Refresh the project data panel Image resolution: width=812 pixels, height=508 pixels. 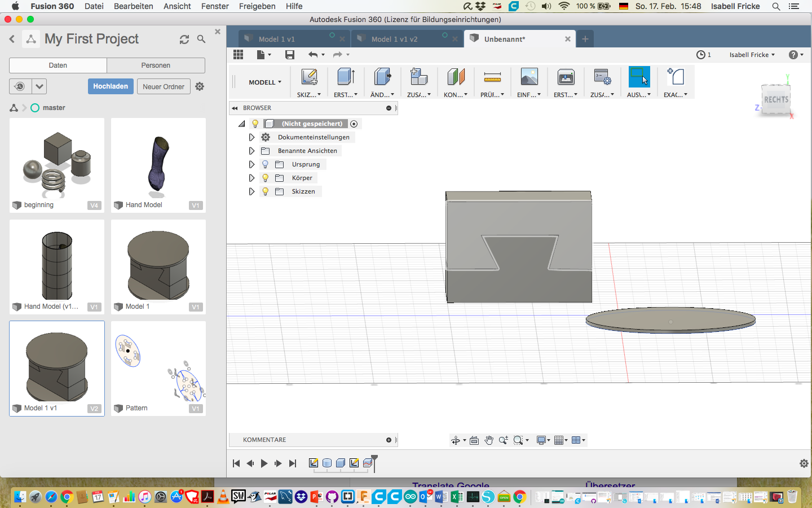[184, 40]
